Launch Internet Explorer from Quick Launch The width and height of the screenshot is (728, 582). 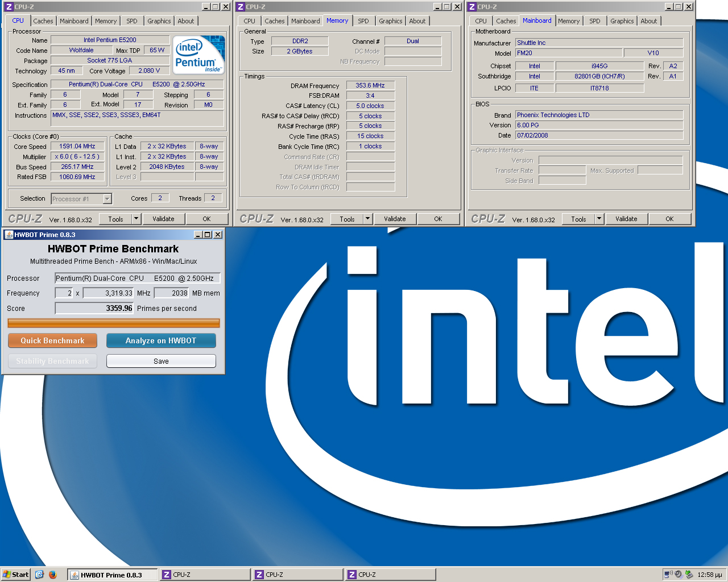[x=39, y=575]
